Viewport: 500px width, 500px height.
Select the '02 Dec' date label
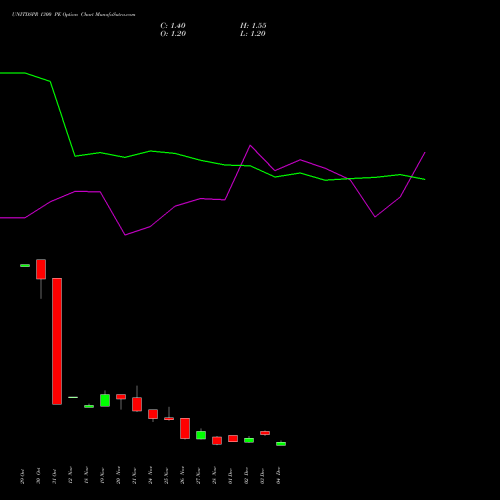pyautogui.click(x=246, y=476)
